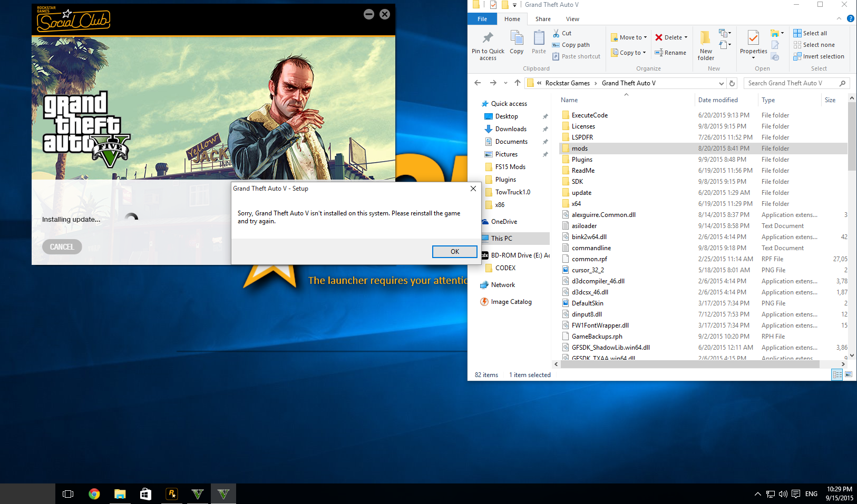Open Google Chrome from the taskbar

point(94,493)
